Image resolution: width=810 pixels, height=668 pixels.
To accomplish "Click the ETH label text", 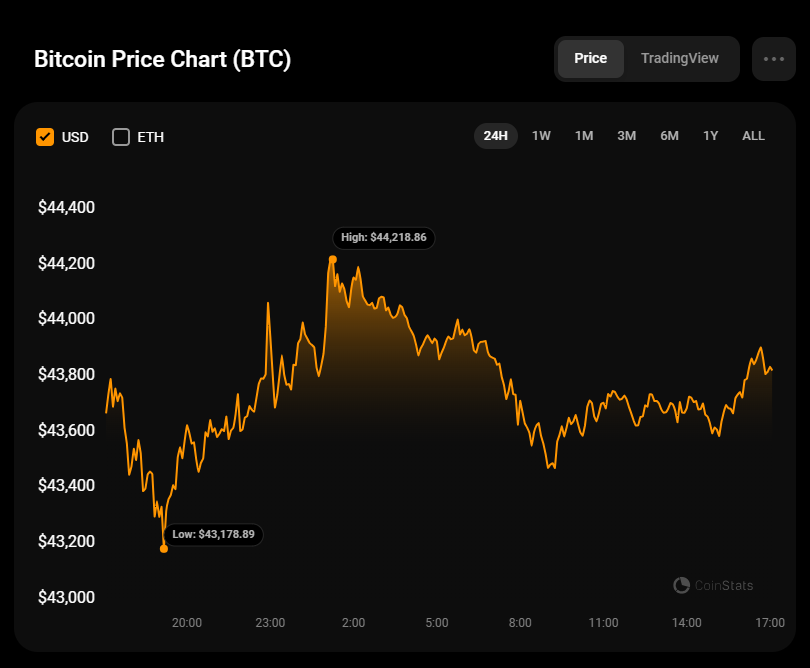I will pyautogui.click(x=150, y=137).
